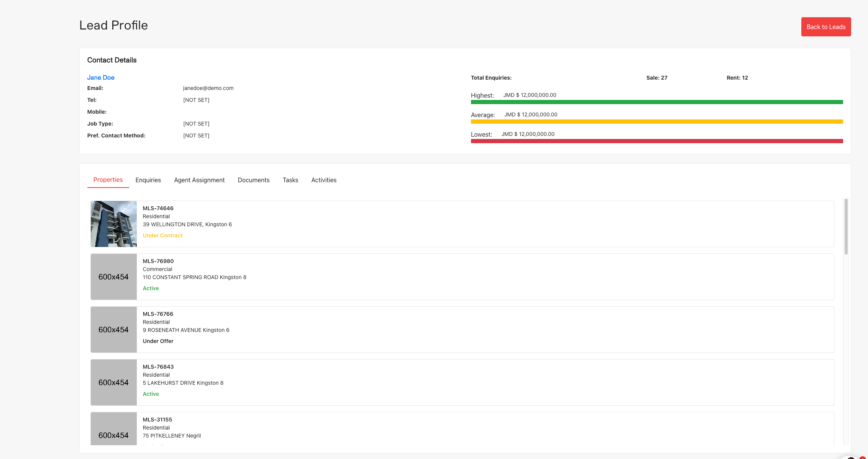Open the Agent Assignment tab
Viewport: 868px width, 459px height.
pos(199,180)
